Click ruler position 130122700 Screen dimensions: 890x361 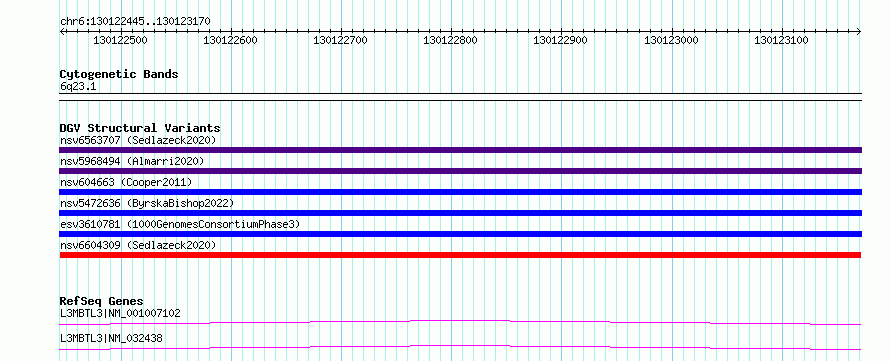click(341, 40)
